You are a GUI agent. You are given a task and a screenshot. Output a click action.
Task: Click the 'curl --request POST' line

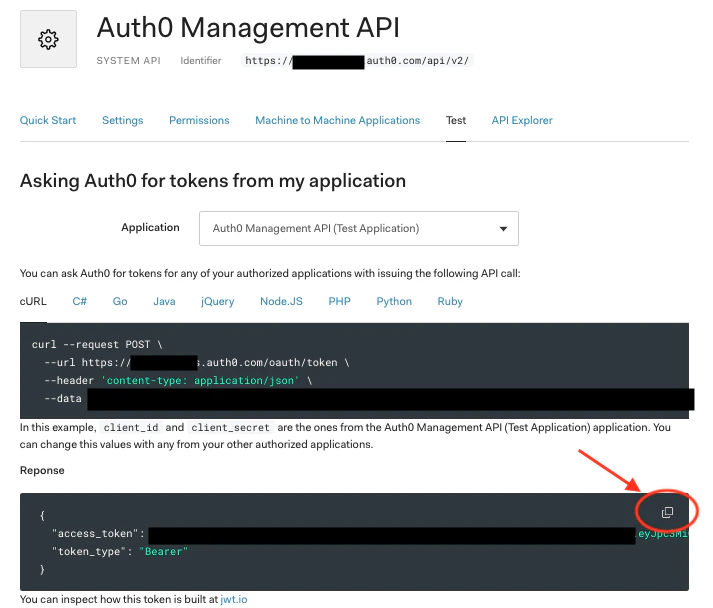click(97, 345)
